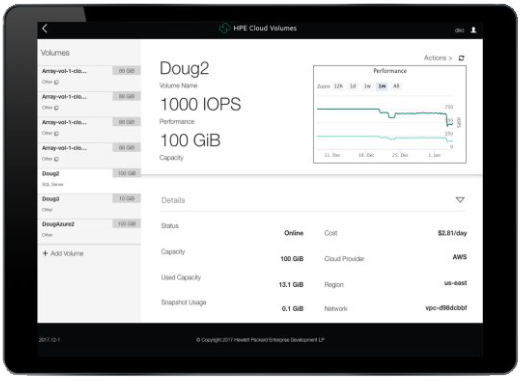The image size is (522, 381).
Task: Click the $2.81/day cost value
Action: [452, 233]
